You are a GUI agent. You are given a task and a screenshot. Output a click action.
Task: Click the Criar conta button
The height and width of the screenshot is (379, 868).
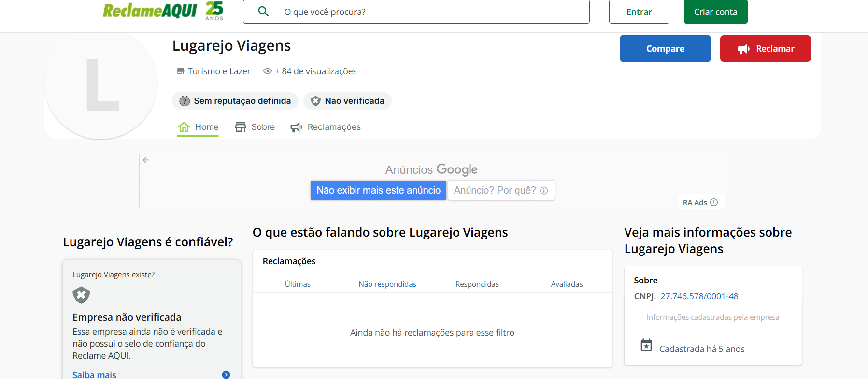(715, 12)
